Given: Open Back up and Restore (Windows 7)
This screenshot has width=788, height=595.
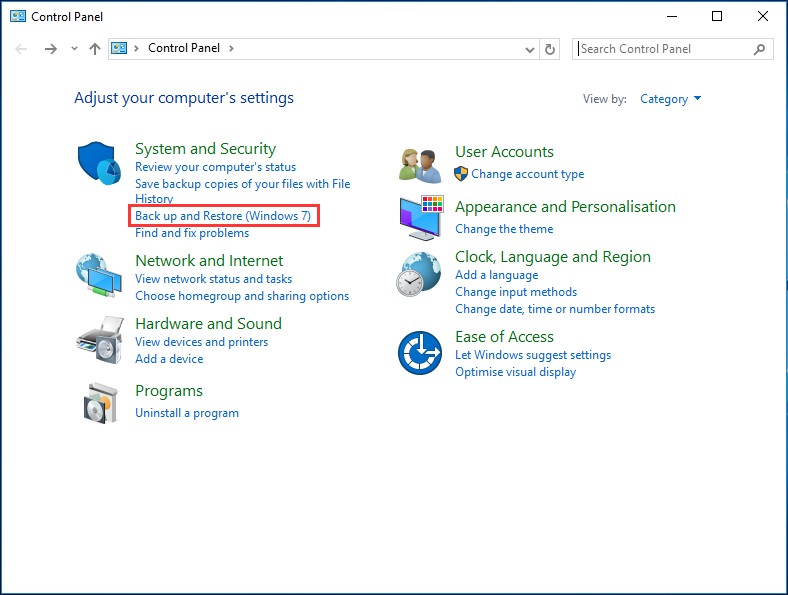Looking at the screenshot, I should click(x=223, y=216).
